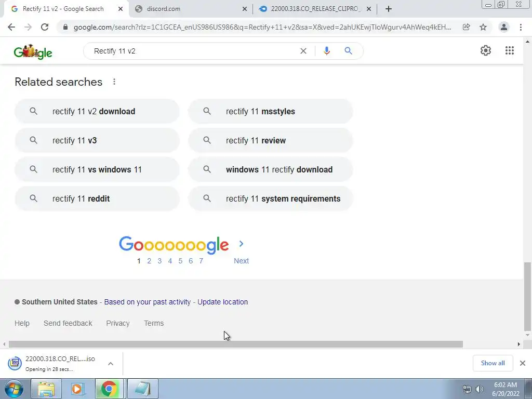Image resolution: width=532 pixels, height=399 pixels.
Task: Bookmark this tab with star icon
Action: pyautogui.click(x=483, y=27)
